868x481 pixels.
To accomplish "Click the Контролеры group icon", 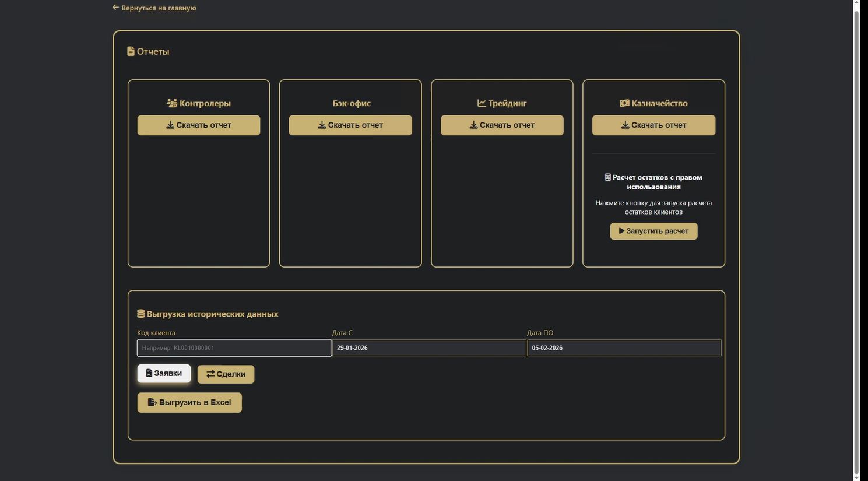I will point(172,103).
